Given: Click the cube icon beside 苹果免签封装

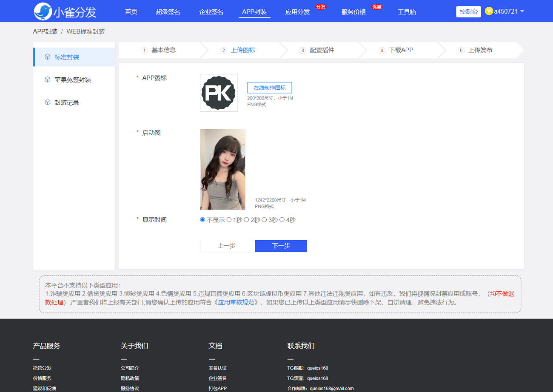Looking at the screenshot, I should coord(48,80).
